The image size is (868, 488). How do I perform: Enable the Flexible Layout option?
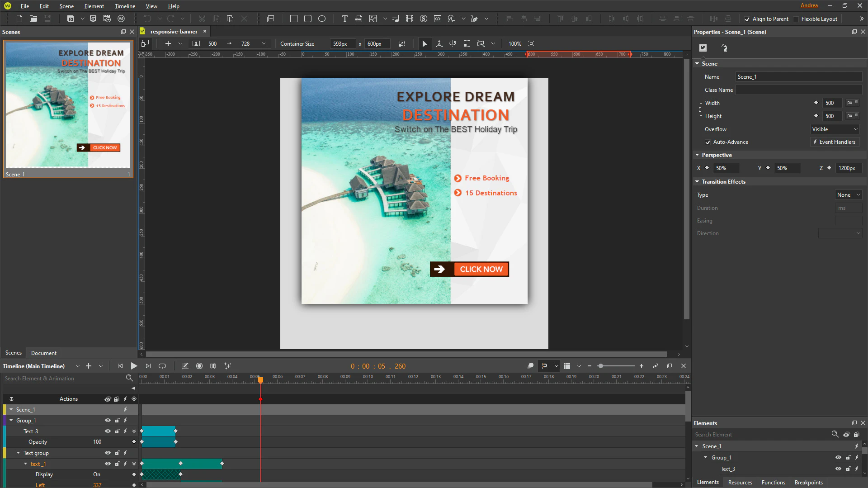(796, 19)
